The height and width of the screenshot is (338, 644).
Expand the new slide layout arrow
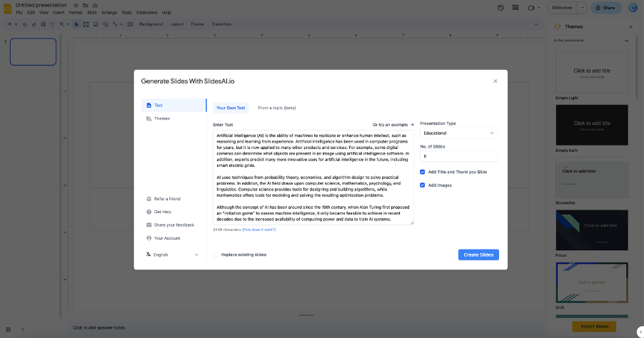click(16, 25)
